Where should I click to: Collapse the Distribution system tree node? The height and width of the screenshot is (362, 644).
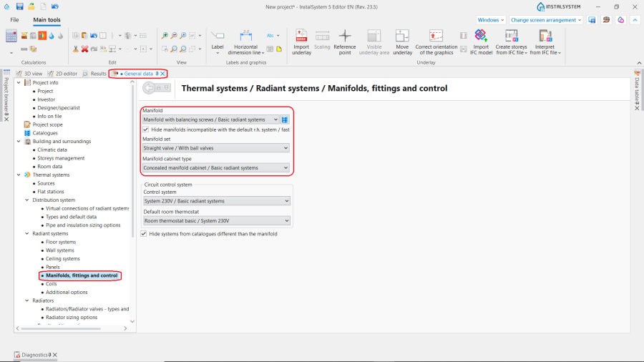(26, 200)
